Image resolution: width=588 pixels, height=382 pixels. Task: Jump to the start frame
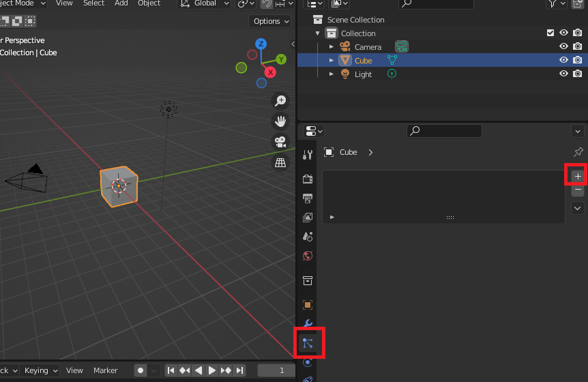click(x=171, y=370)
